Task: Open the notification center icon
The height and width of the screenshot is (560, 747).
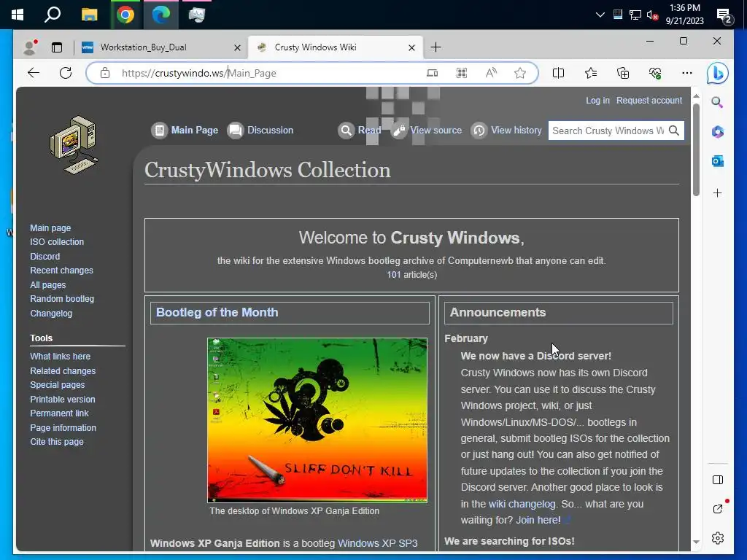Action: (x=724, y=16)
